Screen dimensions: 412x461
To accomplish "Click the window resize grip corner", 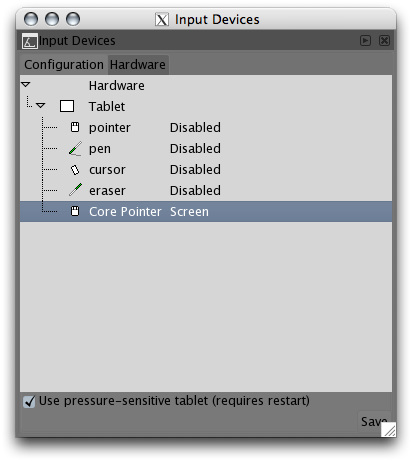I will [x=389, y=430].
